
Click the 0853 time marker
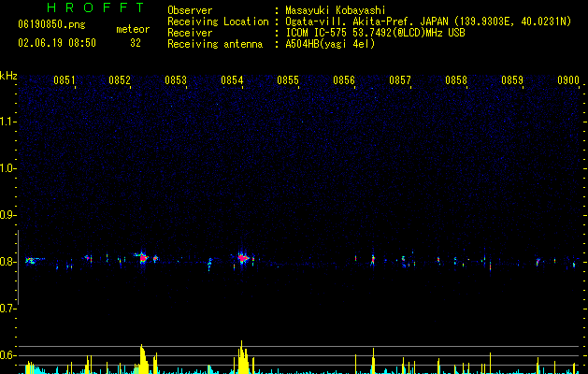pos(176,80)
